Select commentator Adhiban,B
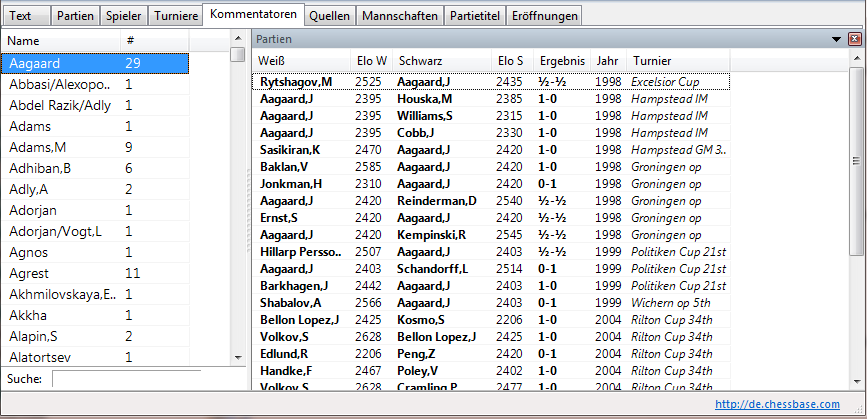 (95, 169)
